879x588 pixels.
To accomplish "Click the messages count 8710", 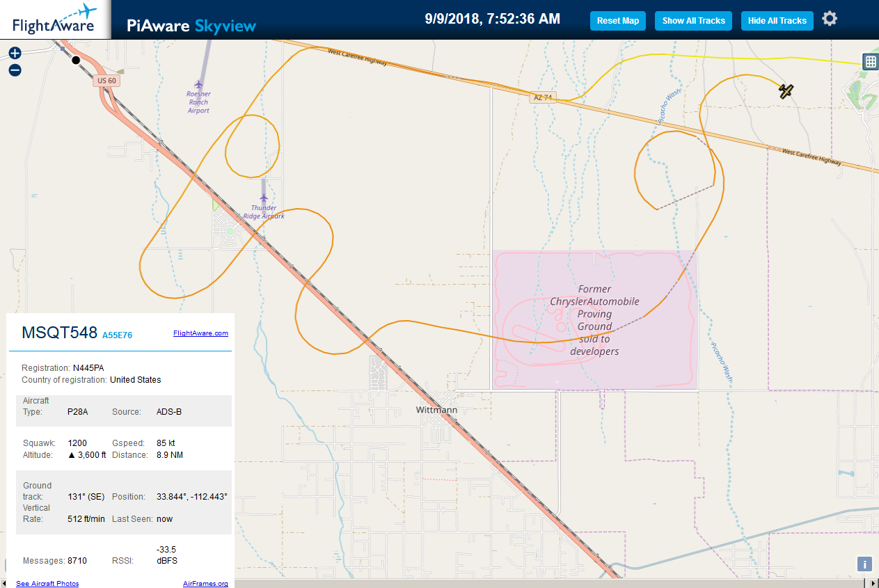I will (x=77, y=561).
